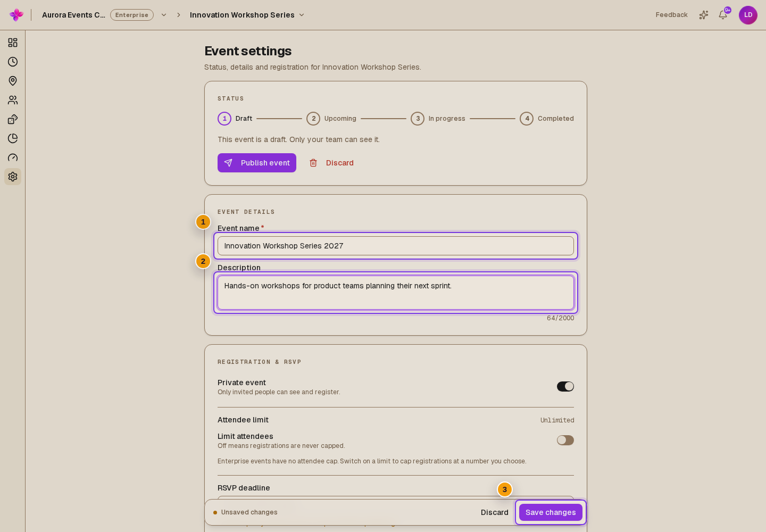
Task: Open the integrations plug sidebar icon
Action: coord(13,119)
